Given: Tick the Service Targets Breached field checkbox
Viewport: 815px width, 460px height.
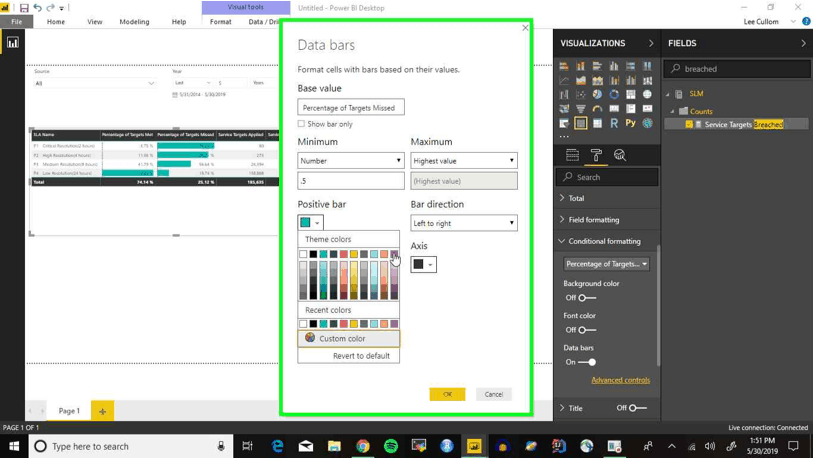Looking at the screenshot, I should point(689,124).
